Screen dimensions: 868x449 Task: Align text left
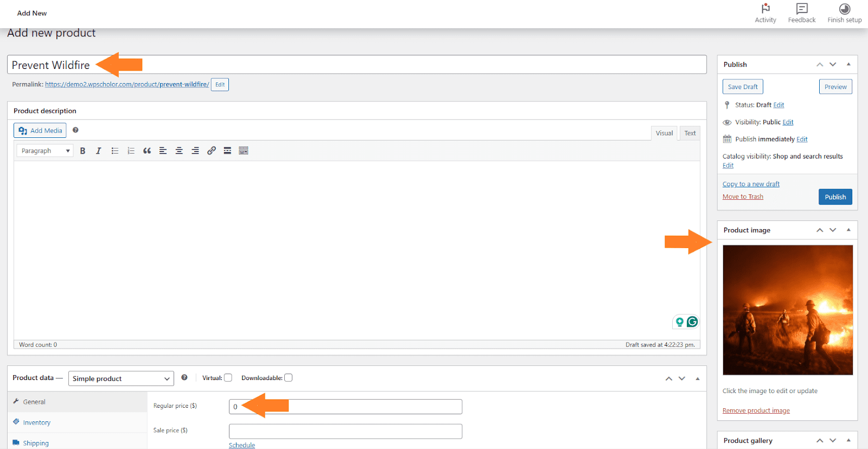(x=163, y=151)
